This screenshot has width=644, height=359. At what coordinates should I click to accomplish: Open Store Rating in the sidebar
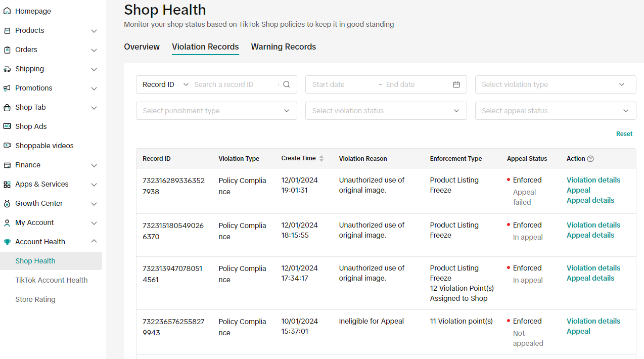click(x=35, y=299)
